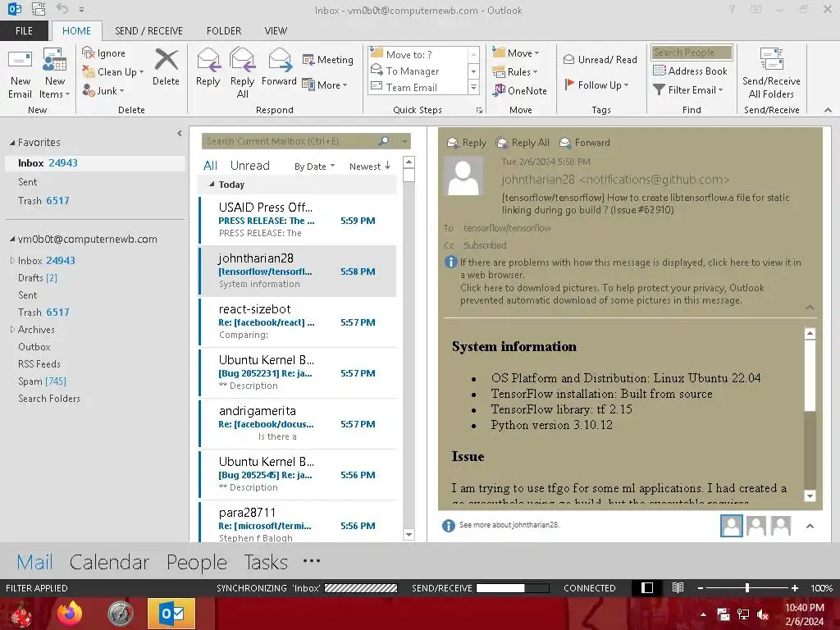Expand the Quick Steps gallery
Screen dimensions: 840x630
(473, 87)
